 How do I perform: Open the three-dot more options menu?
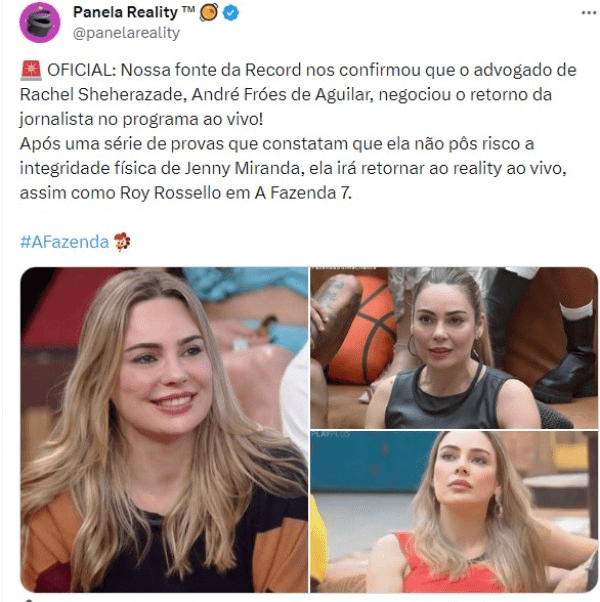[x=588, y=13]
